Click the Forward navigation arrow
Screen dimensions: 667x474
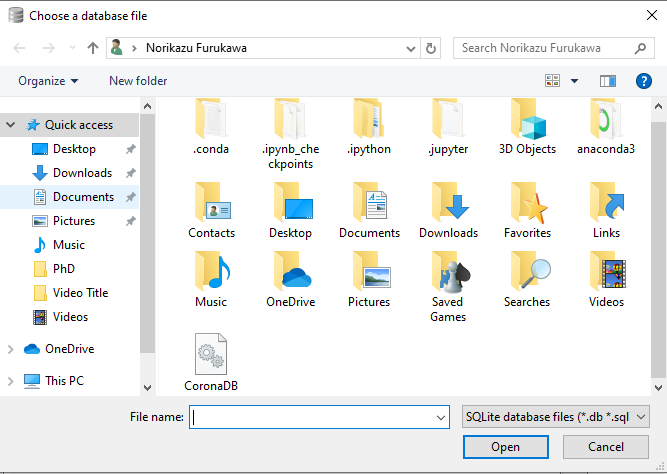coord(48,48)
